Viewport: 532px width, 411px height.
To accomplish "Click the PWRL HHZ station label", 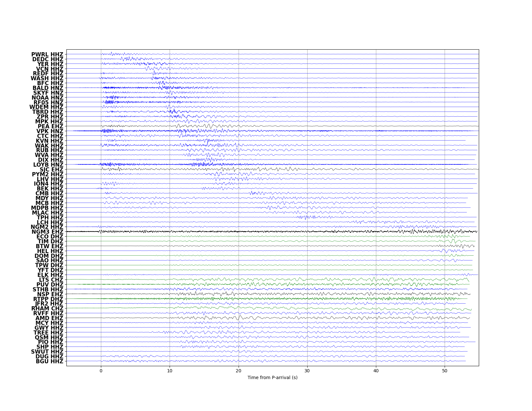I will tap(47, 54).
